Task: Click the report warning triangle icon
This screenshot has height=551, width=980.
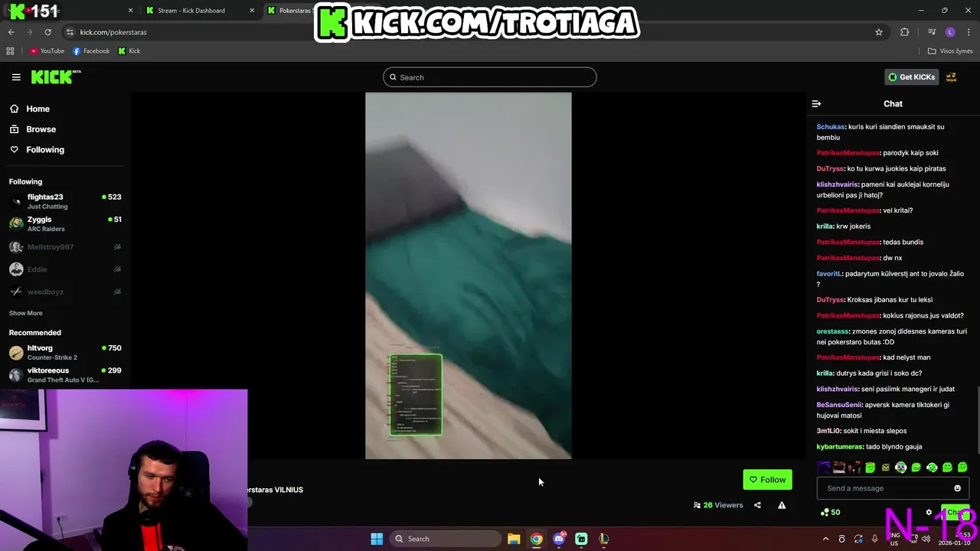Action: (x=782, y=505)
